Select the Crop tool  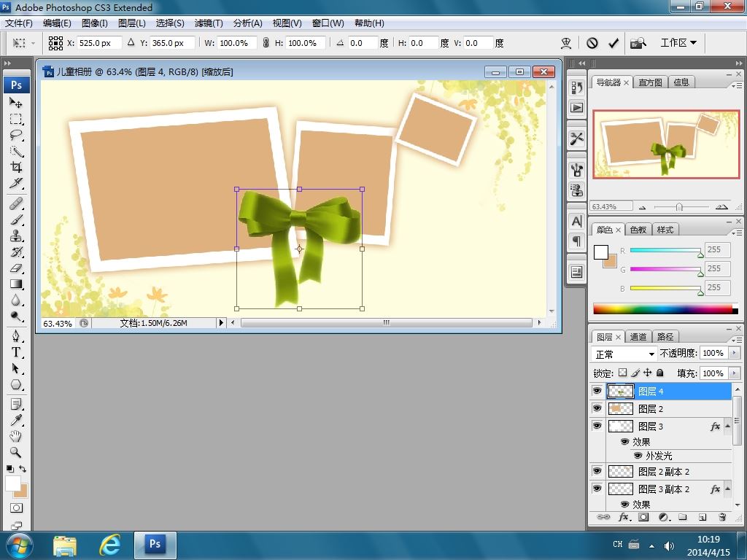tap(16, 168)
